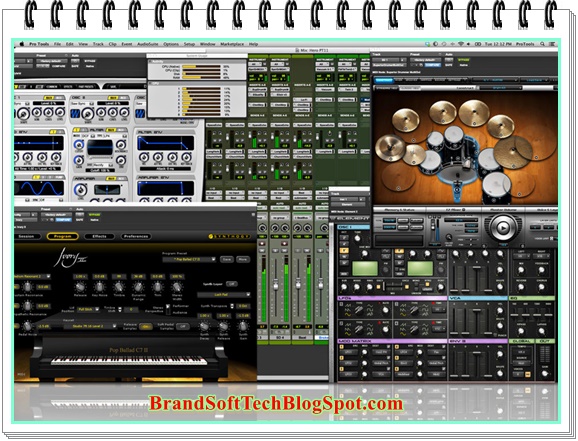This screenshot has height=441, width=578.
Task: Switch to the Program tab in Ivory
Action: [63, 236]
